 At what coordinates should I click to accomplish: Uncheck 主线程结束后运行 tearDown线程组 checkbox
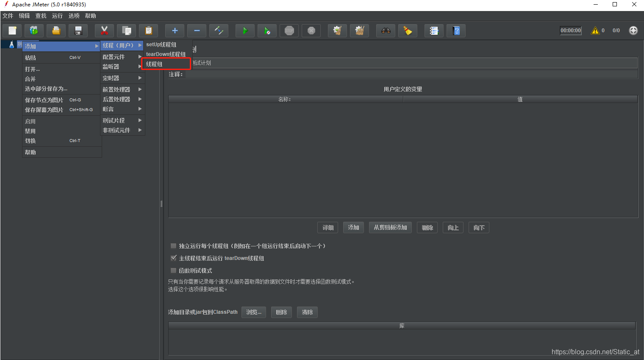point(173,258)
